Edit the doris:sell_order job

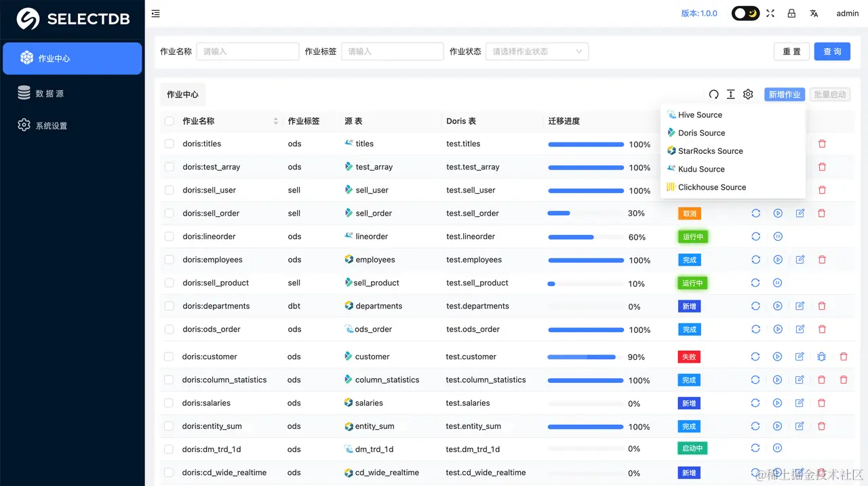point(800,214)
